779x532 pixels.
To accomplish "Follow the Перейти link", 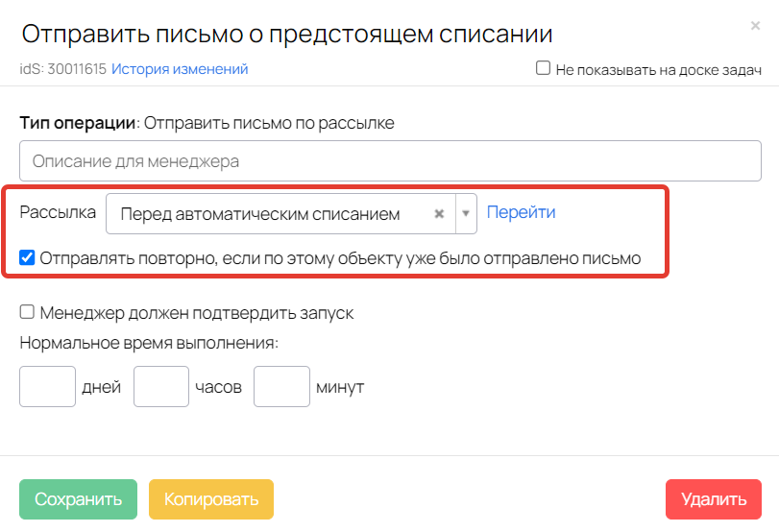I will 521,212.
